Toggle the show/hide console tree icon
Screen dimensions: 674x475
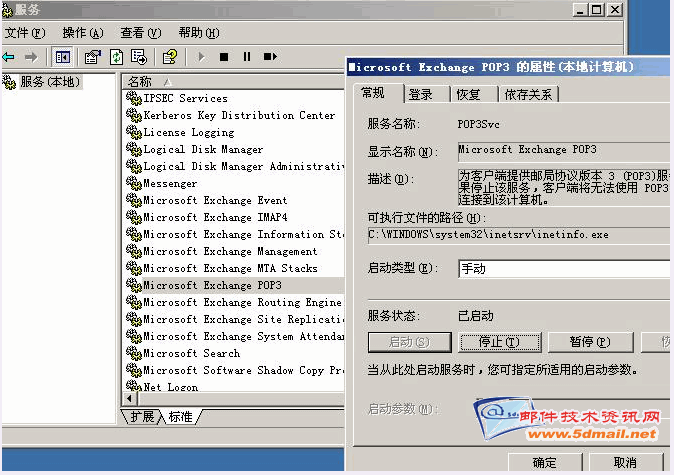[x=63, y=57]
